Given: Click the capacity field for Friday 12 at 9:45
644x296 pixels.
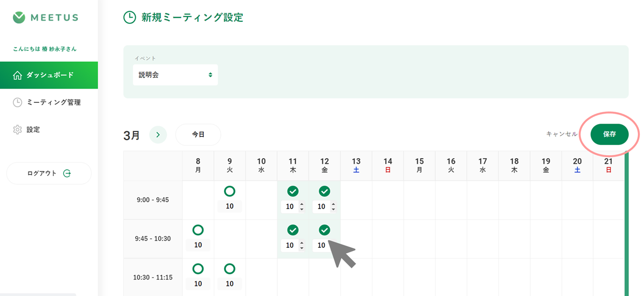Looking at the screenshot, I should tap(321, 245).
